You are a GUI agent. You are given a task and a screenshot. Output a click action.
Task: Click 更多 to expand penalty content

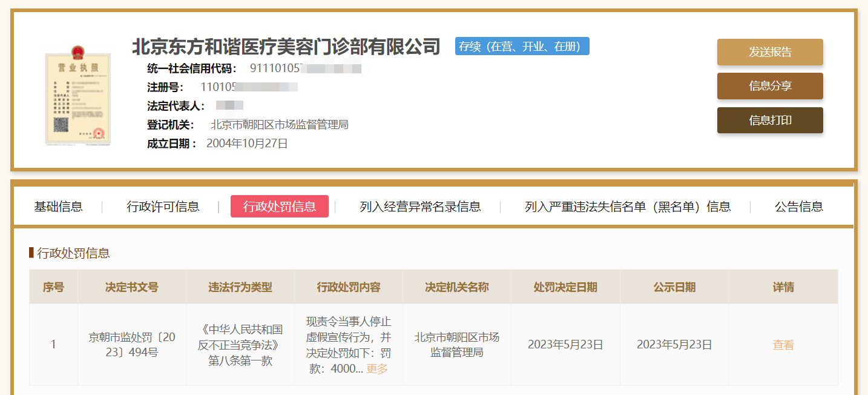pos(377,368)
